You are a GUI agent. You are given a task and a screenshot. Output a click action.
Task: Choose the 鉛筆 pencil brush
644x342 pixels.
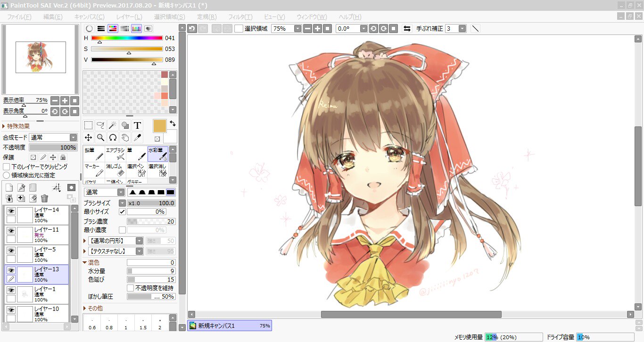[x=94, y=154]
